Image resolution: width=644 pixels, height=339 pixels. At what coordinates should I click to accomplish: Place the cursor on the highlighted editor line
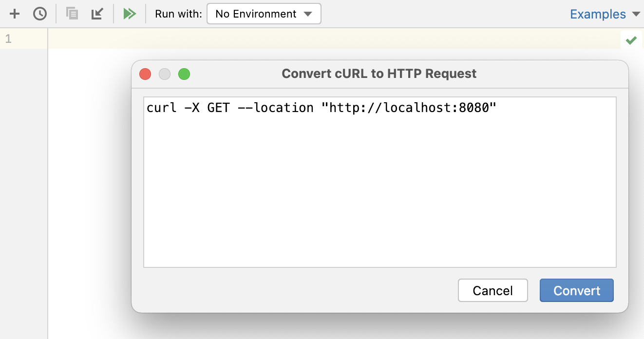click(x=292, y=39)
